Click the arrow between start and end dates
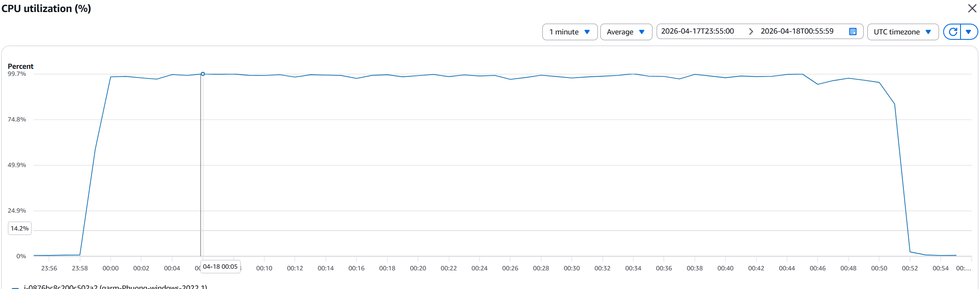This screenshot has width=980, height=289. tap(751, 32)
